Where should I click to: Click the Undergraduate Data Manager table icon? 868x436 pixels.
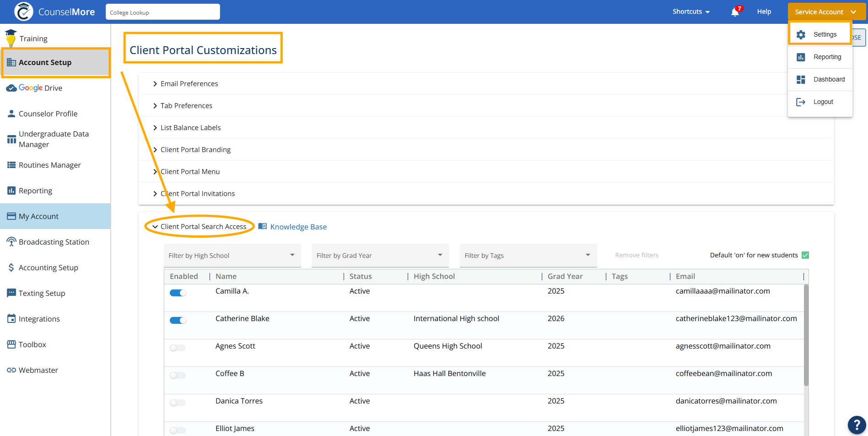point(11,139)
